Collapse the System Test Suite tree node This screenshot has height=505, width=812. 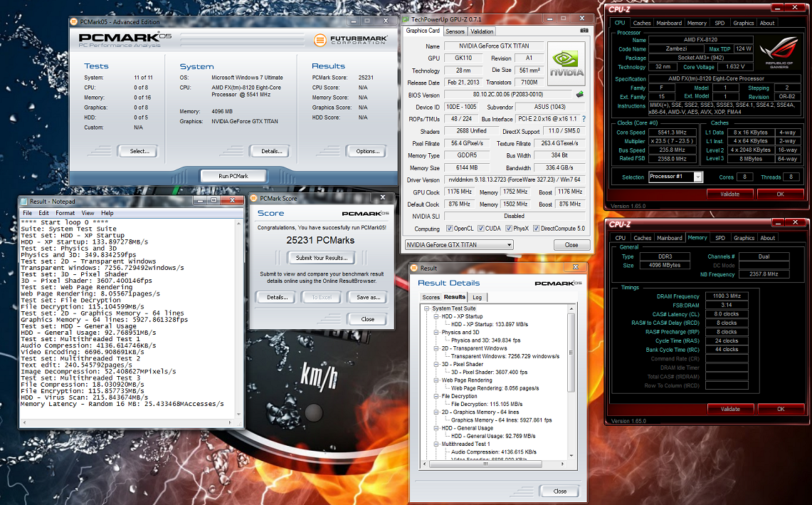(x=427, y=308)
